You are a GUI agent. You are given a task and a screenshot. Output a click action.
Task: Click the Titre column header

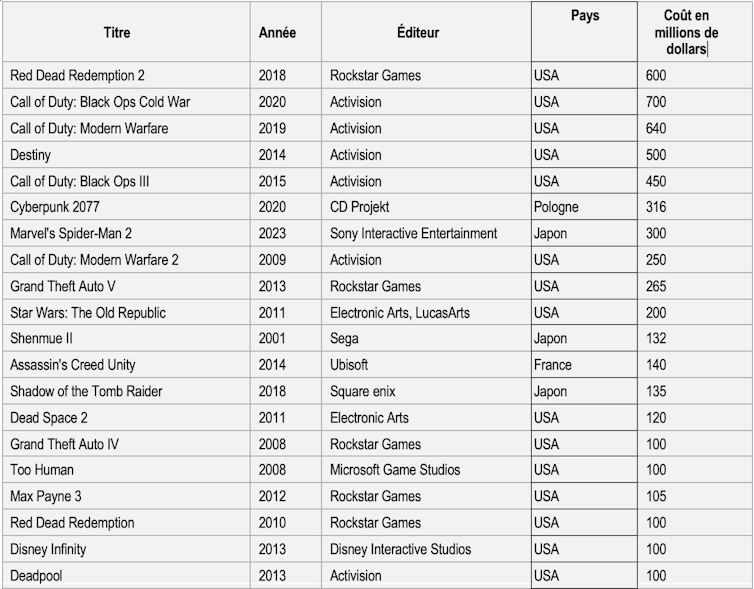117,33
